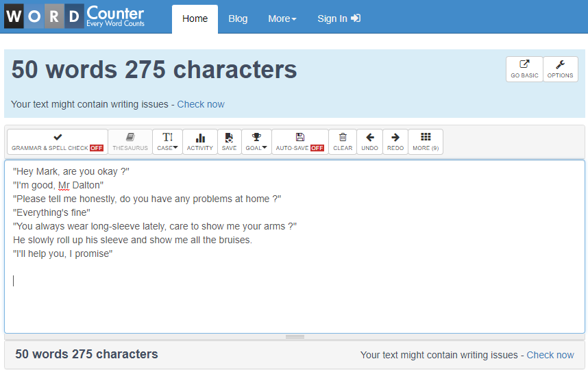Click the bottom "50 words 275 characters" count

[86, 354]
